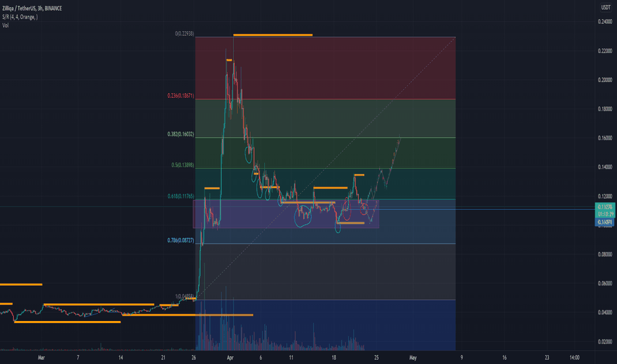This screenshot has height=364, width=617.
Task: Click the 18 date label on time axis
Action: (334, 357)
